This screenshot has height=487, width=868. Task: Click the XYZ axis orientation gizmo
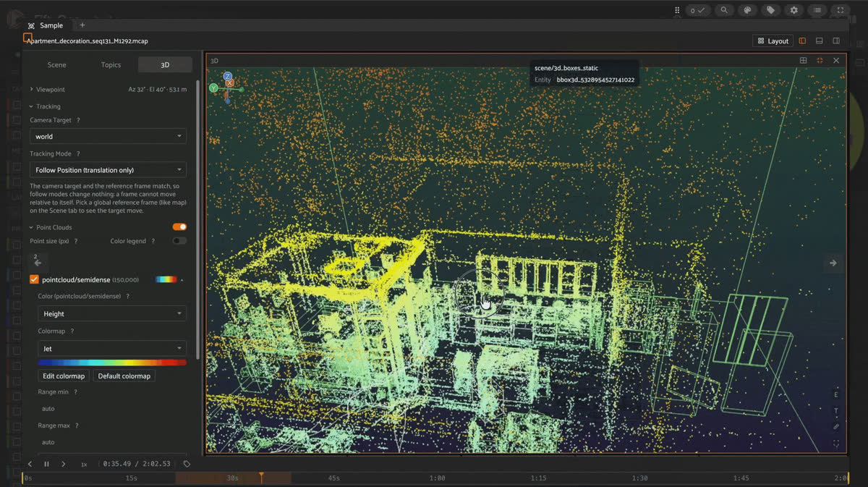tap(226, 87)
